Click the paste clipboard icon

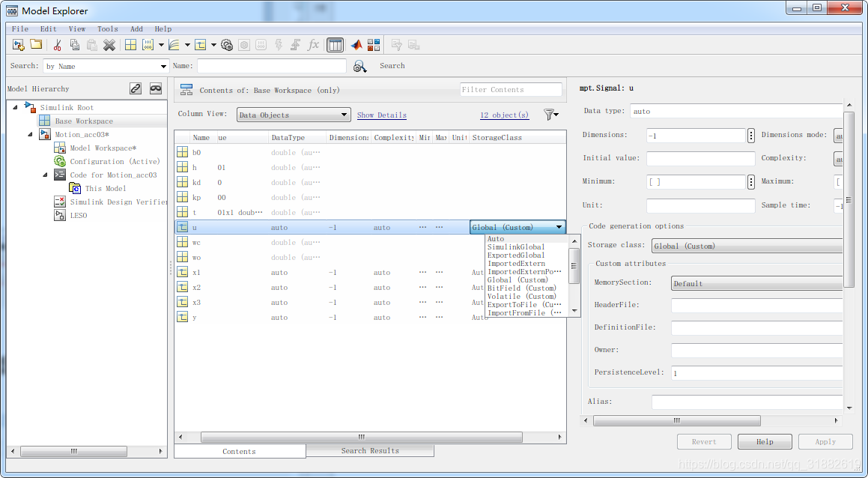(92, 45)
